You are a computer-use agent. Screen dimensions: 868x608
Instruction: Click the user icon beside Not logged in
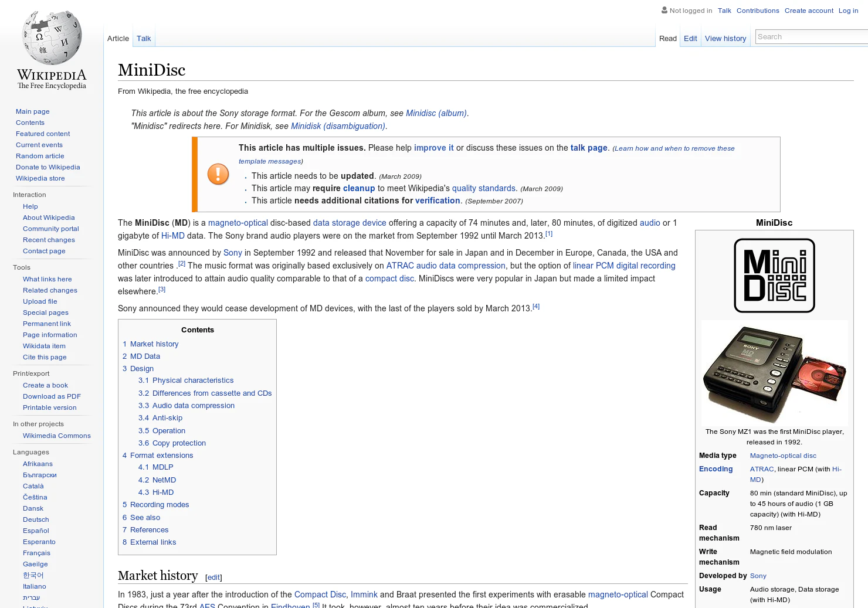[x=664, y=10]
